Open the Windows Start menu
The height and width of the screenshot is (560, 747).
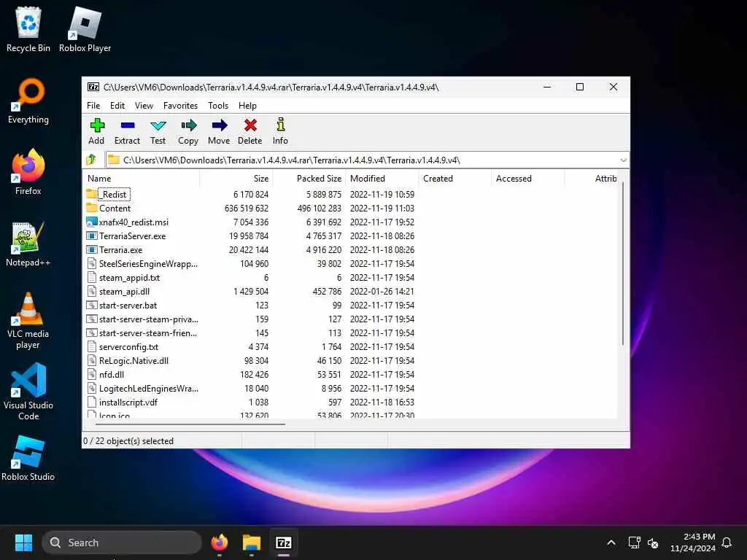(23, 542)
